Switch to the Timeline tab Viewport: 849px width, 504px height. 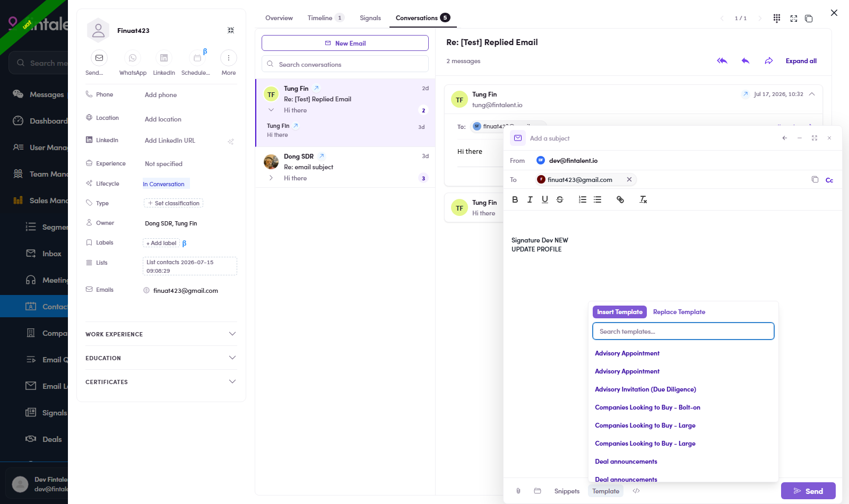326,18
